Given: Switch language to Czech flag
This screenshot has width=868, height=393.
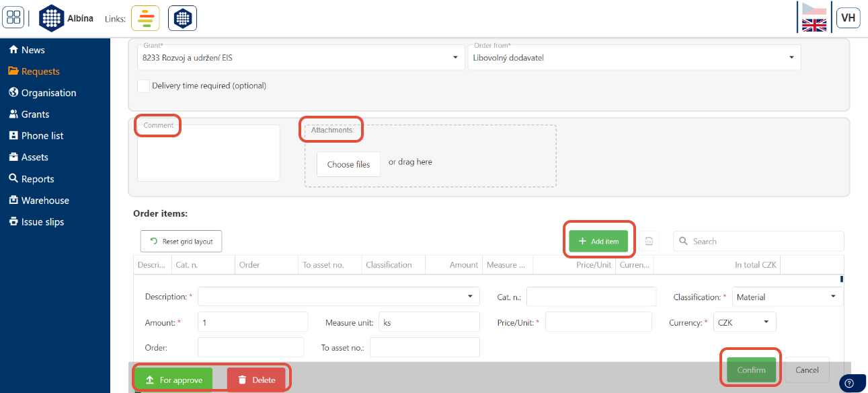Looking at the screenshot, I should 814,8.
